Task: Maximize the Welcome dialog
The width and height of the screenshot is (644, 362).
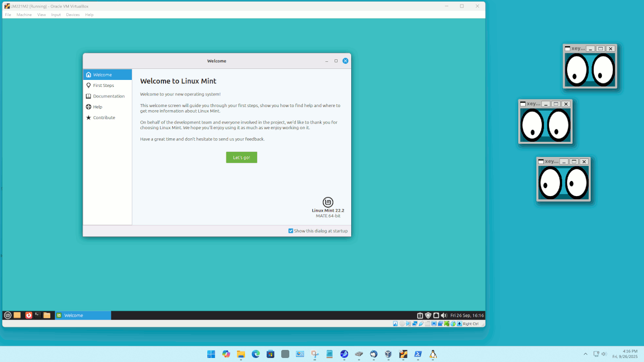Action: tap(336, 61)
